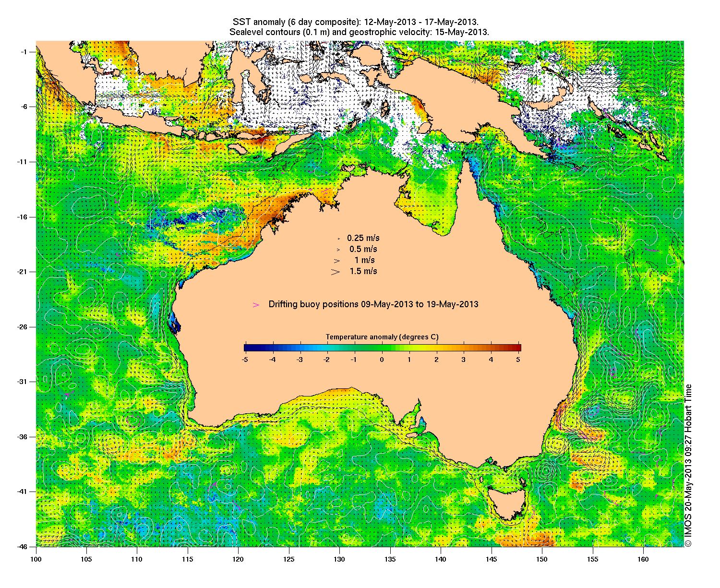Click longitude axis label 130
This screenshot has width=720, height=588.
coord(339,559)
